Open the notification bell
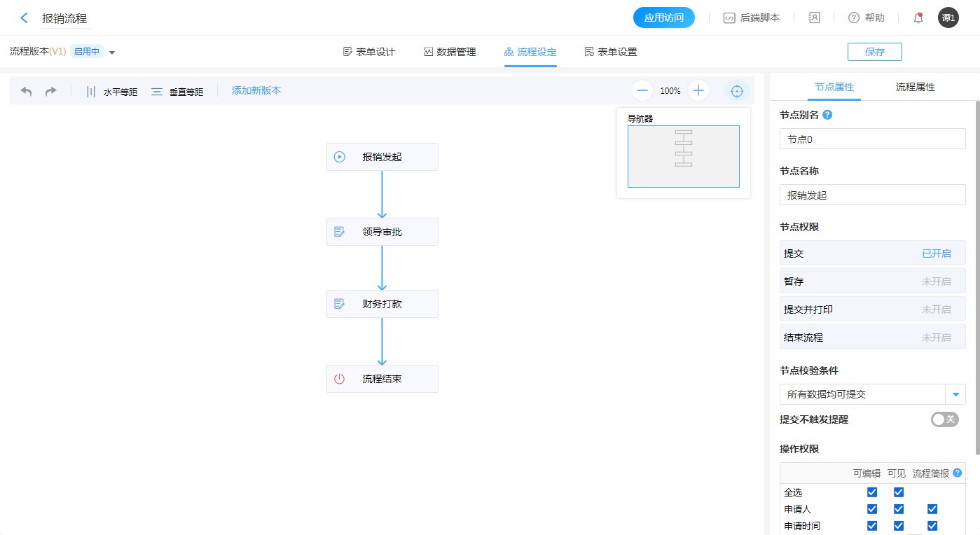Screen dimensions: 980x535 pos(918,18)
